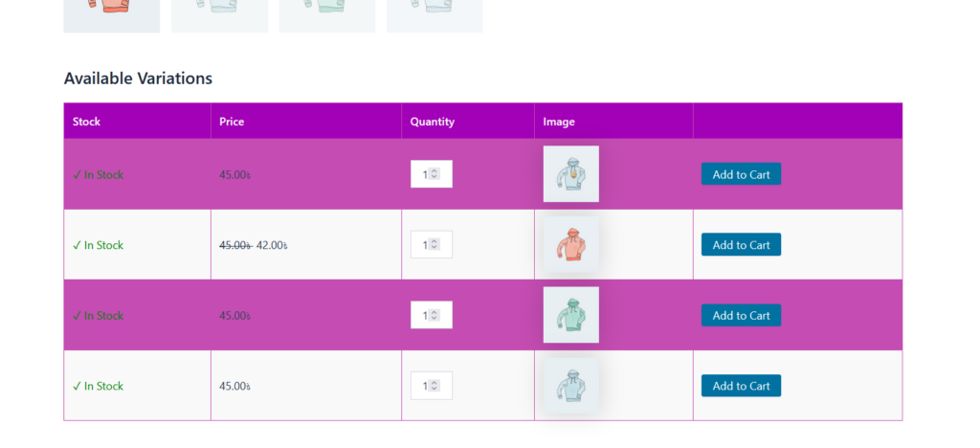This screenshot has width=980, height=448.
Task: Pick the fourth gallery thumbnail at top
Action: click(x=434, y=14)
